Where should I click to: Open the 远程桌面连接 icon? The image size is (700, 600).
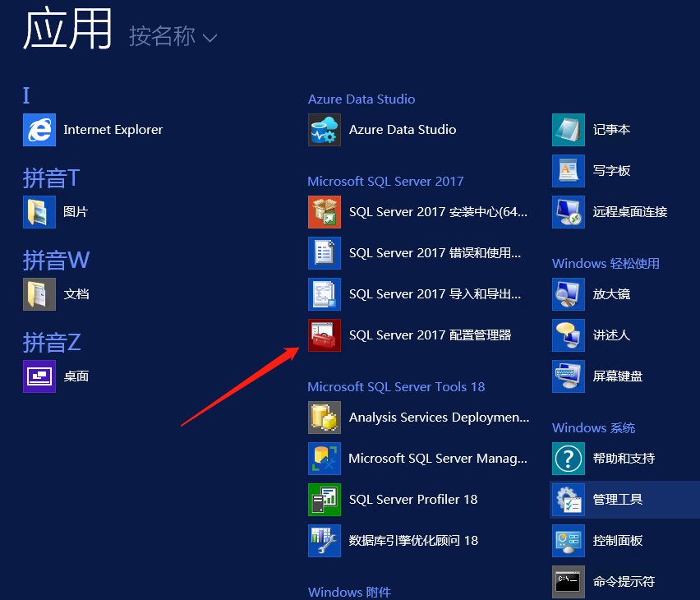[x=569, y=212]
